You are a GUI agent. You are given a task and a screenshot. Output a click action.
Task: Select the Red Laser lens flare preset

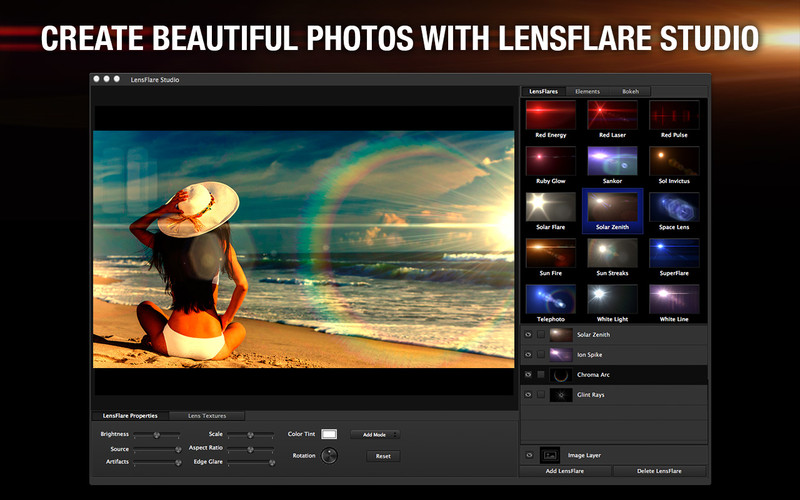[x=612, y=115]
